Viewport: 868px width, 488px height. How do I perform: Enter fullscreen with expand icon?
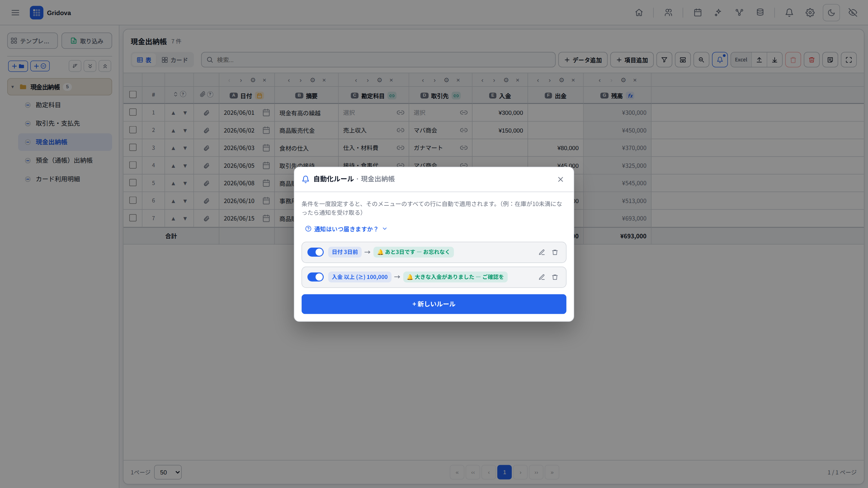(848, 60)
